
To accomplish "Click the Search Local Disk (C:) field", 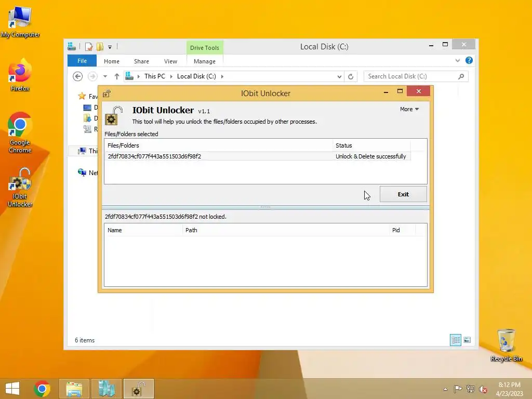I will click(416, 76).
